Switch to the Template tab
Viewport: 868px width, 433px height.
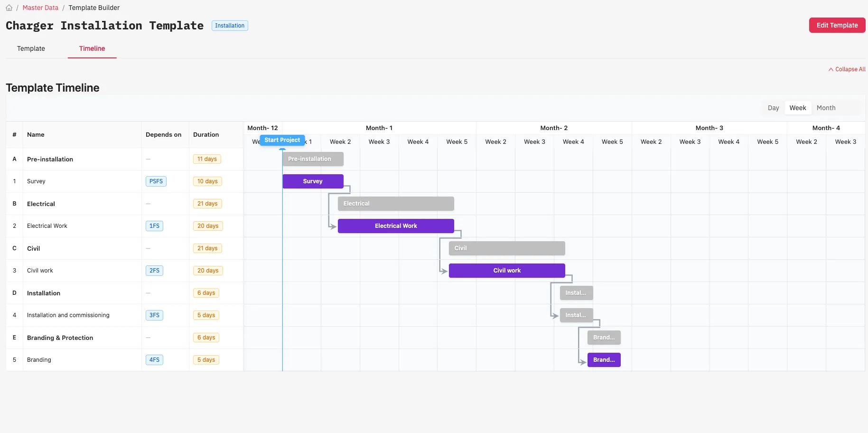coord(31,48)
